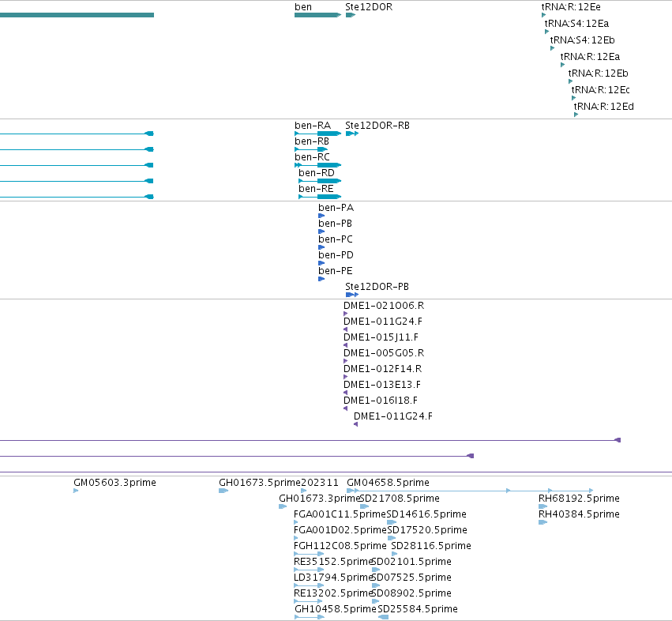The image size is (672, 621).
Task: Click the ben-RD transcript label
Action: coord(317,173)
